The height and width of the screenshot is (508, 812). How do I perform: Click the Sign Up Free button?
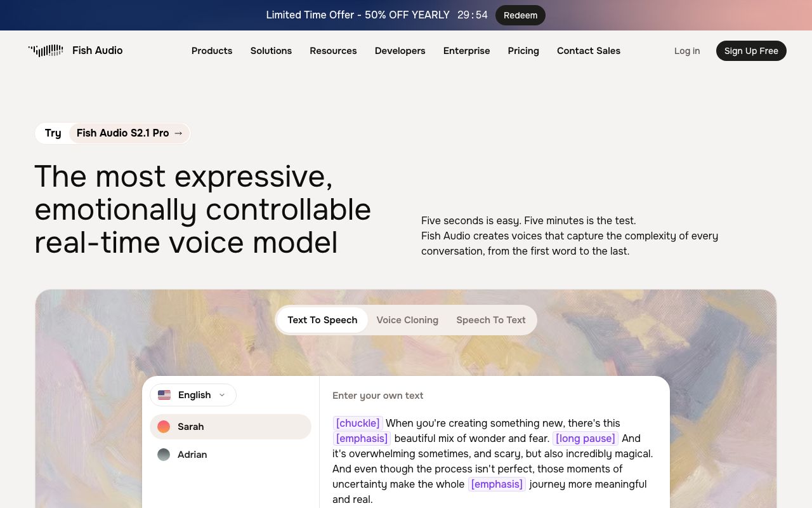[751, 51]
